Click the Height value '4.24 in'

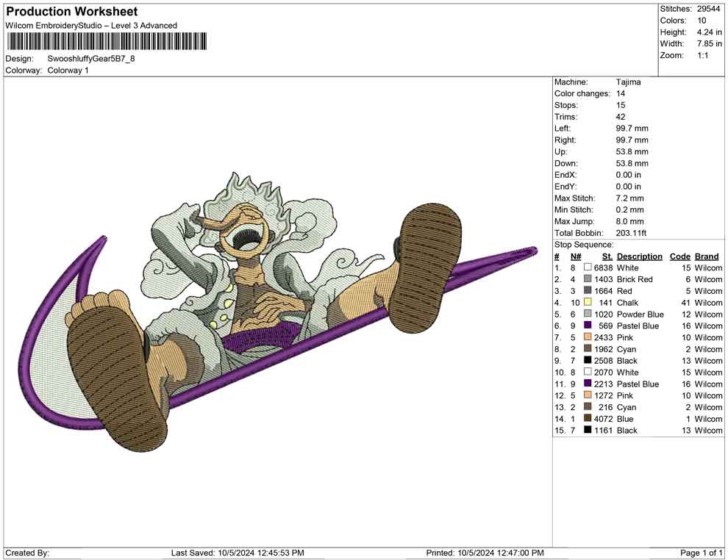(709, 32)
